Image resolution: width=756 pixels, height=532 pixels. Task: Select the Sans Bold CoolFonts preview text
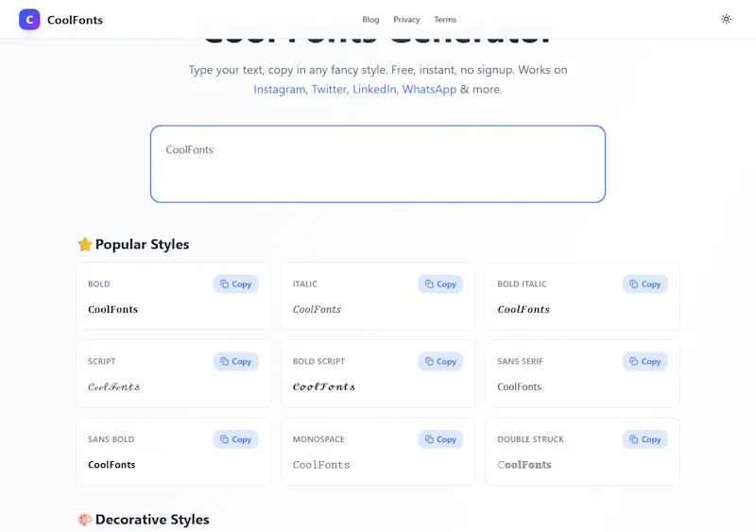tap(112, 465)
